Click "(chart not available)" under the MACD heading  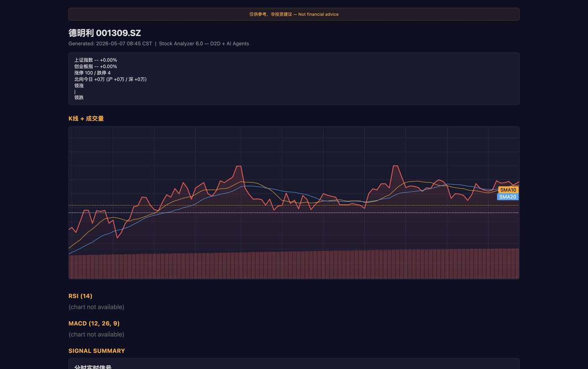[96, 334]
